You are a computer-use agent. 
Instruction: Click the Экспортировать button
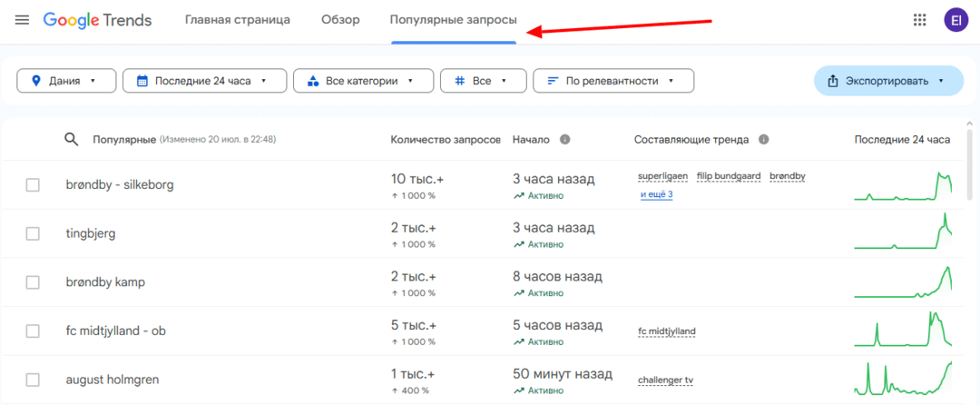(x=888, y=81)
